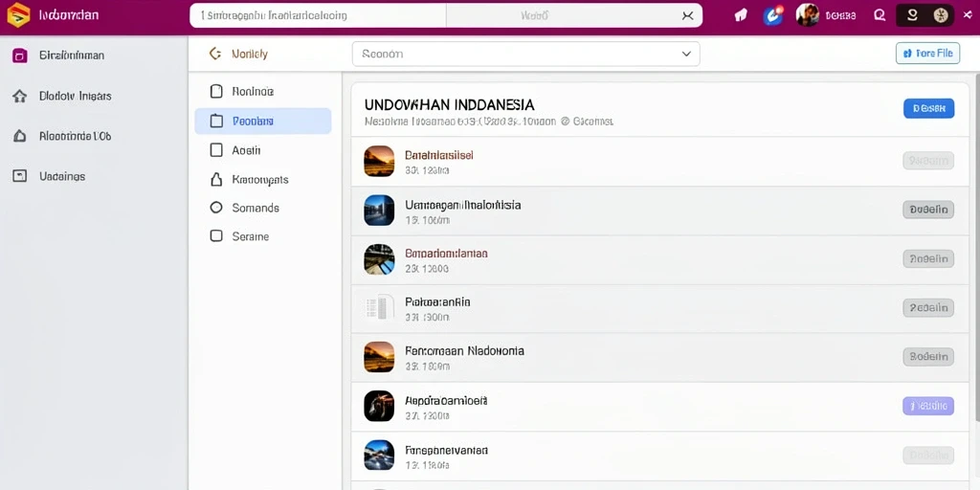Open the dark header dropdown box
The image size is (980, 490).
coord(925,15)
